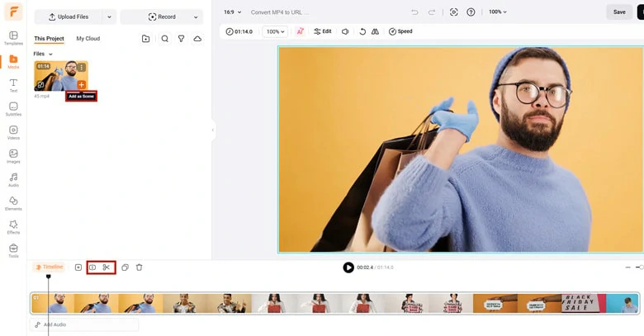The height and width of the screenshot is (336, 644).
Task: Zoom out the timeline with minus icon
Action: coord(627,267)
